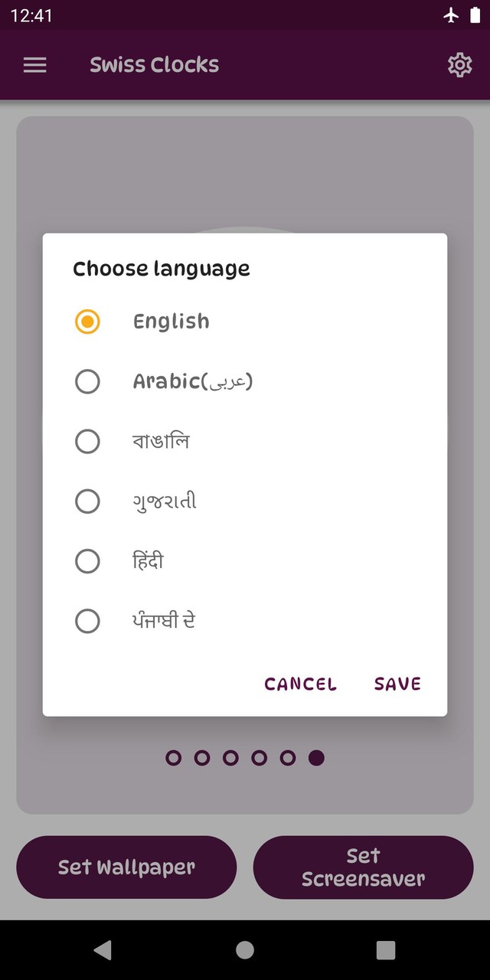Tap the Android back navigation button
This screenshot has height=980, width=490.
(x=102, y=950)
